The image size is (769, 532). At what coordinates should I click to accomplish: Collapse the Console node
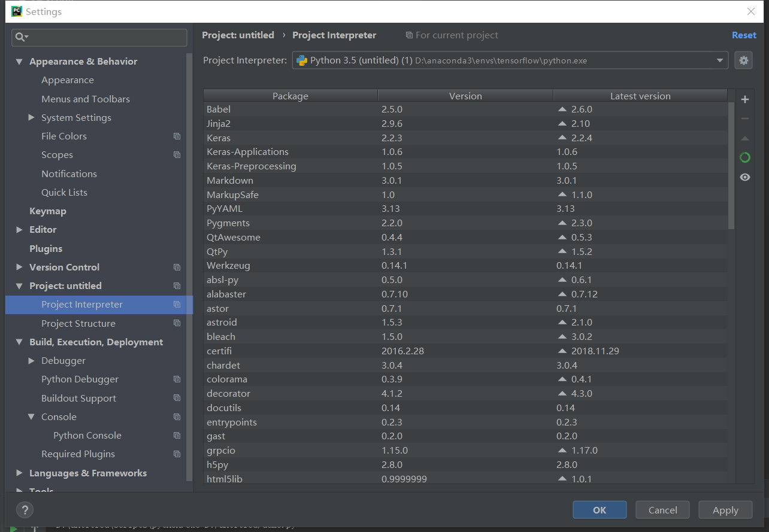pos(31,417)
